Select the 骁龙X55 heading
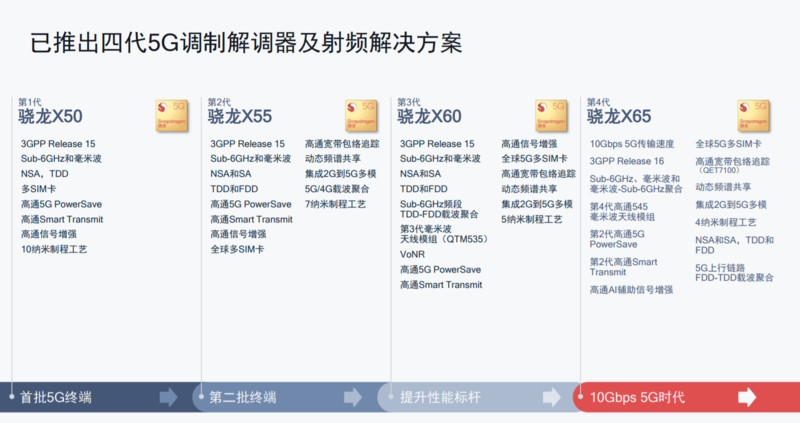The image size is (800, 423). click(240, 116)
